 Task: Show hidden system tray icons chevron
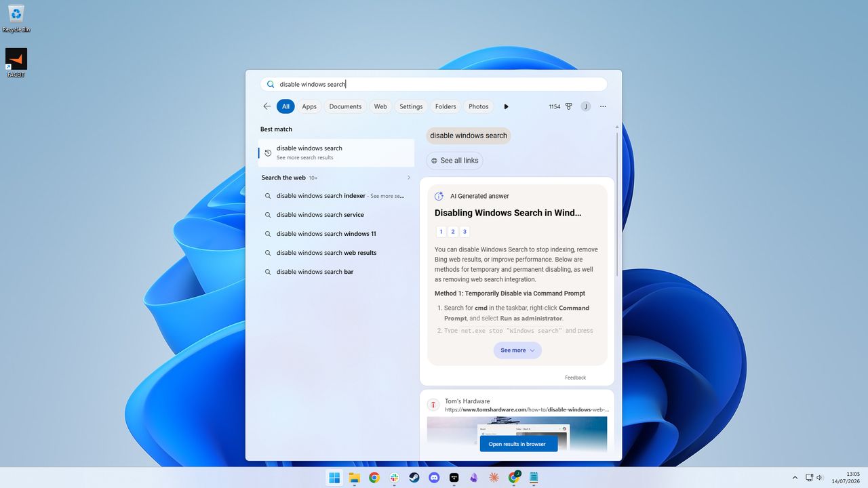[x=795, y=478]
